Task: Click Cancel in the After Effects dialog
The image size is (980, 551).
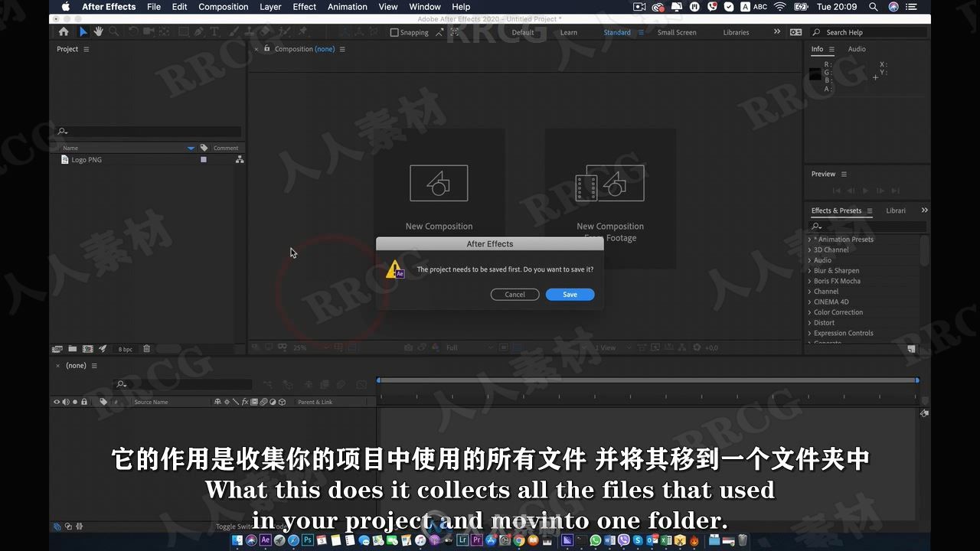Action: pyautogui.click(x=514, y=295)
